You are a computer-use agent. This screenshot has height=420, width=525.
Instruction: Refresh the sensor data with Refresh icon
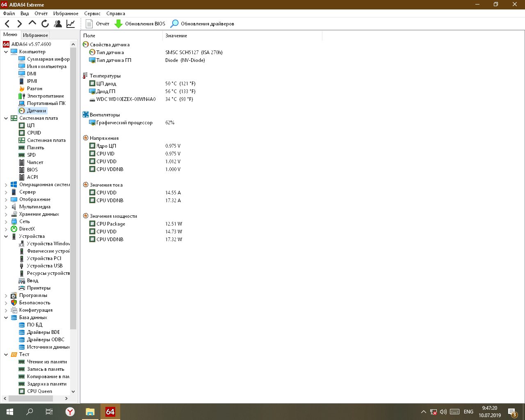click(x=45, y=24)
